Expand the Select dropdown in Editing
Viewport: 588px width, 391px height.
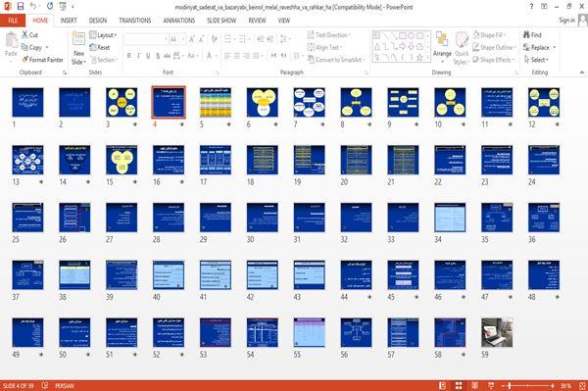coord(536,60)
